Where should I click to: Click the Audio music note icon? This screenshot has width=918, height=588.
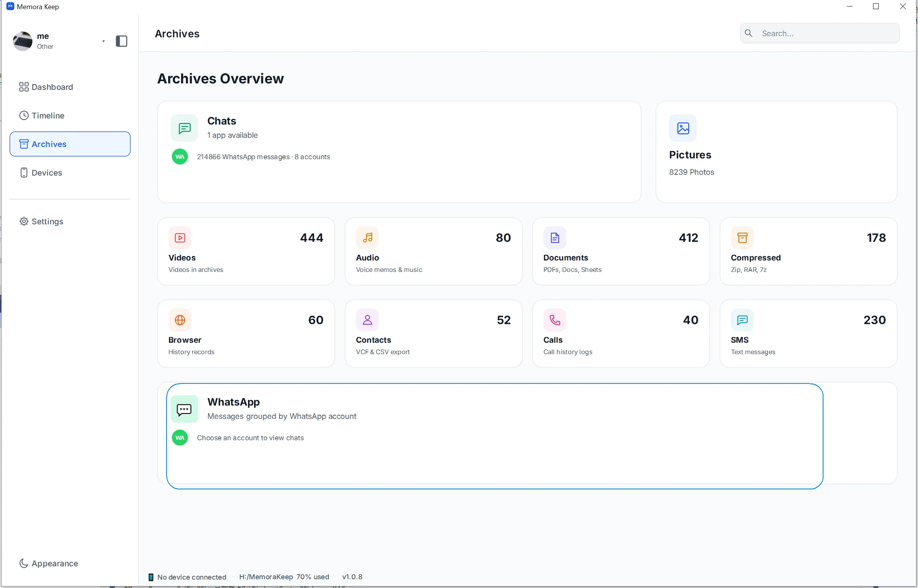pos(367,238)
